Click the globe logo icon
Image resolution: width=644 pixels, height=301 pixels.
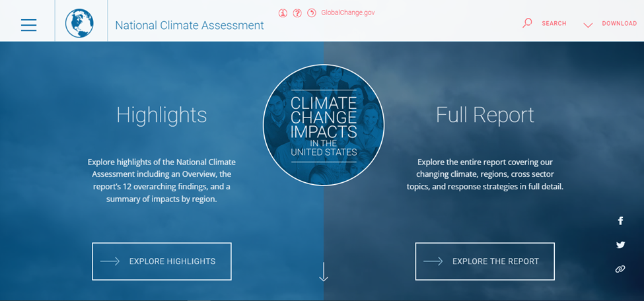(79, 23)
